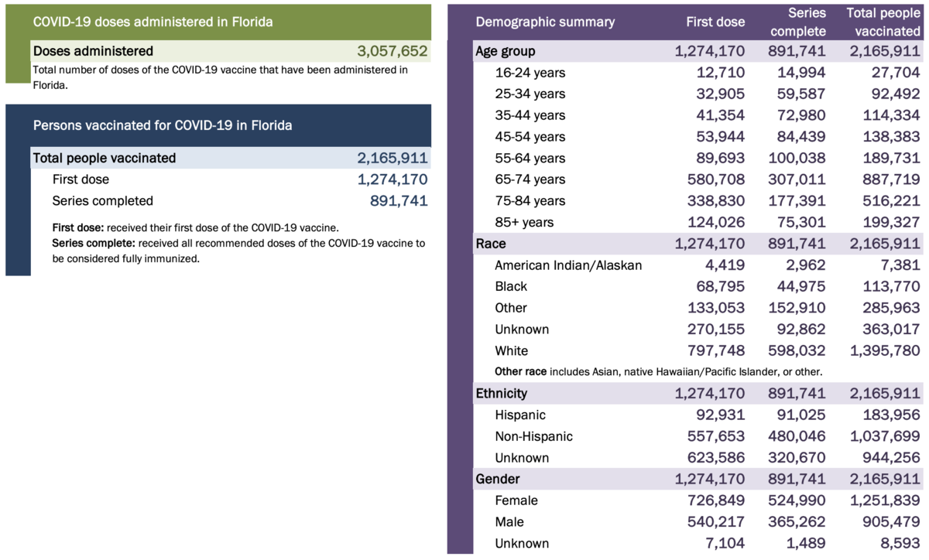
Task: Click the Doses administered value 3,057,652
Action: tap(392, 51)
